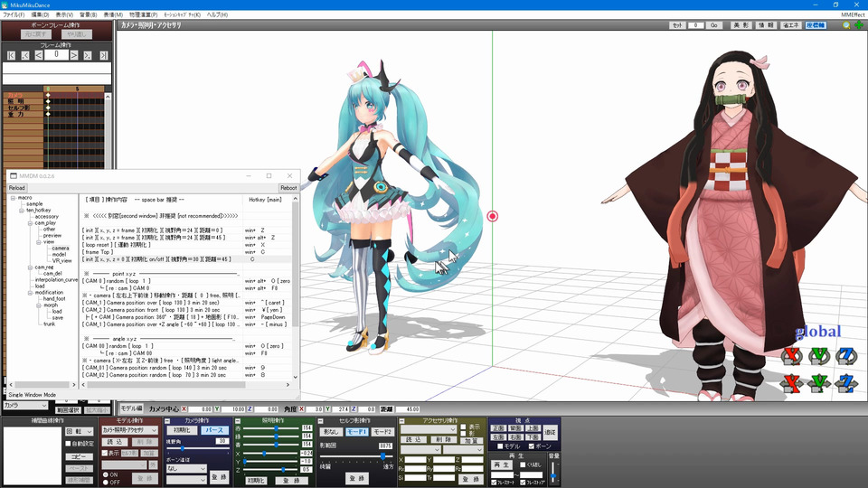This screenshot has height=488, width=868.
Task: Collapse the modification tree node
Action: 30,293
